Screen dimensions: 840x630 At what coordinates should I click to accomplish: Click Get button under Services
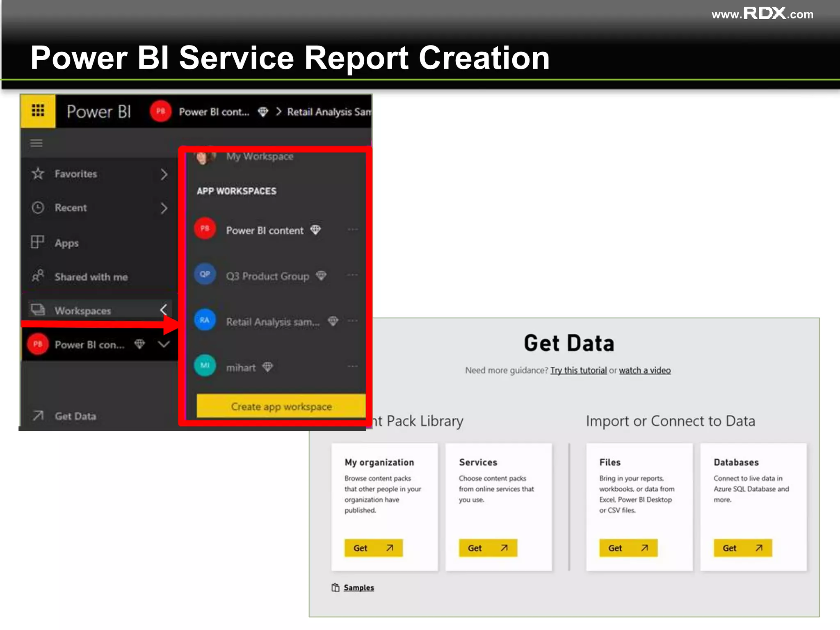(488, 548)
